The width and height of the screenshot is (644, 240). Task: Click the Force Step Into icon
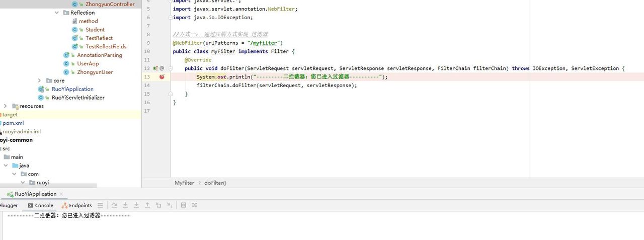coord(136,205)
